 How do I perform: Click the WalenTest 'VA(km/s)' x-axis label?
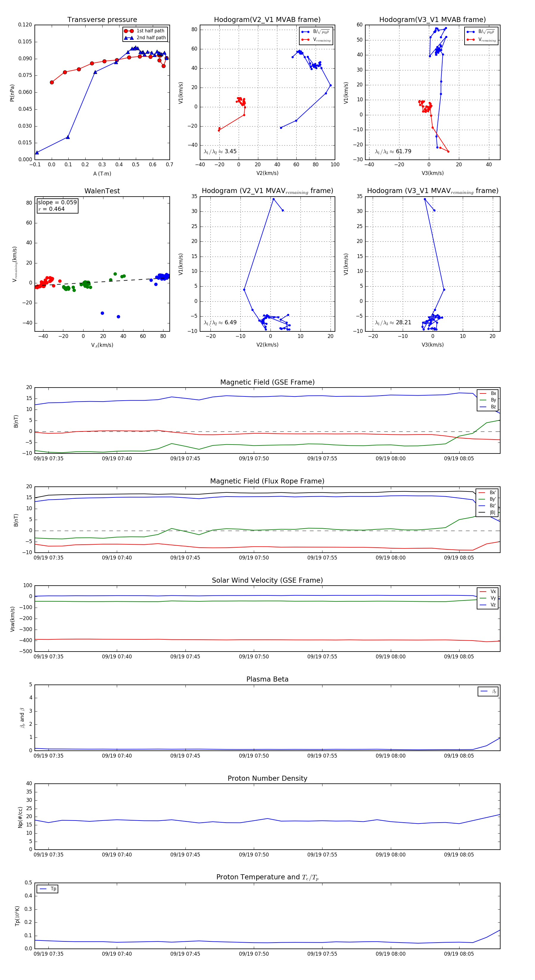(x=102, y=345)
